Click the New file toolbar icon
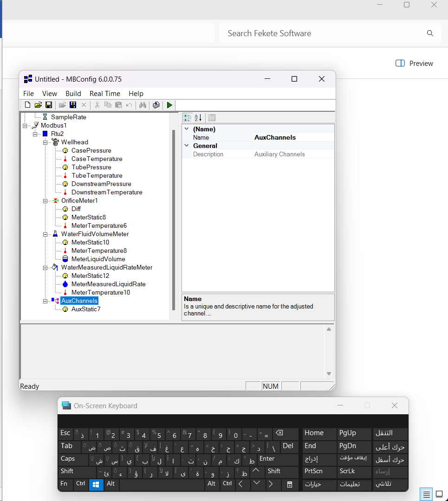The height and width of the screenshot is (501, 448). (x=28, y=105)
